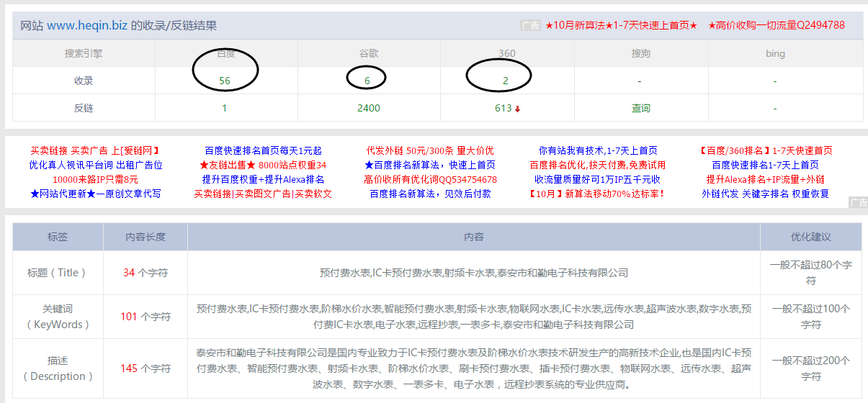Click 查询 in the 搜狗 column

(641, 108)
